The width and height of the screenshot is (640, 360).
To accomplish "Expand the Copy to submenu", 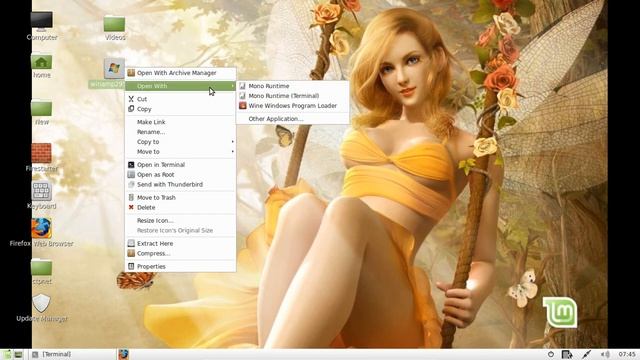I will click(x=180, y=142).
